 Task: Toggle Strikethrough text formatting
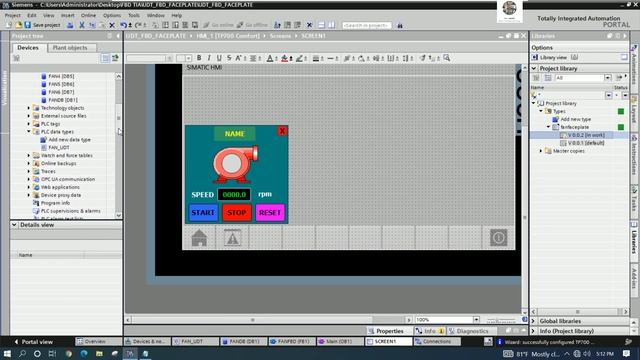tap(229, 58)
